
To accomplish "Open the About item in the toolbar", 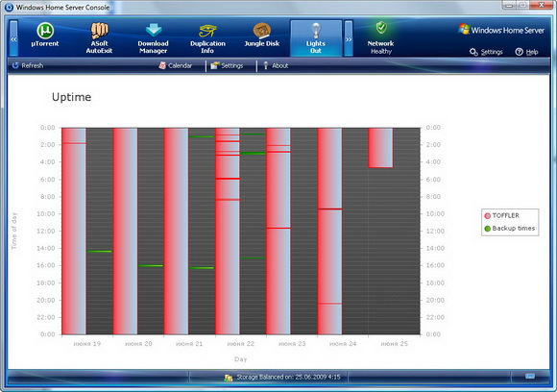I will (276, 65).
